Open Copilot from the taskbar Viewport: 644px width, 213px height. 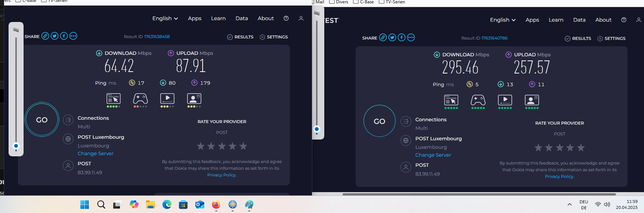click(x=134, y=204)
